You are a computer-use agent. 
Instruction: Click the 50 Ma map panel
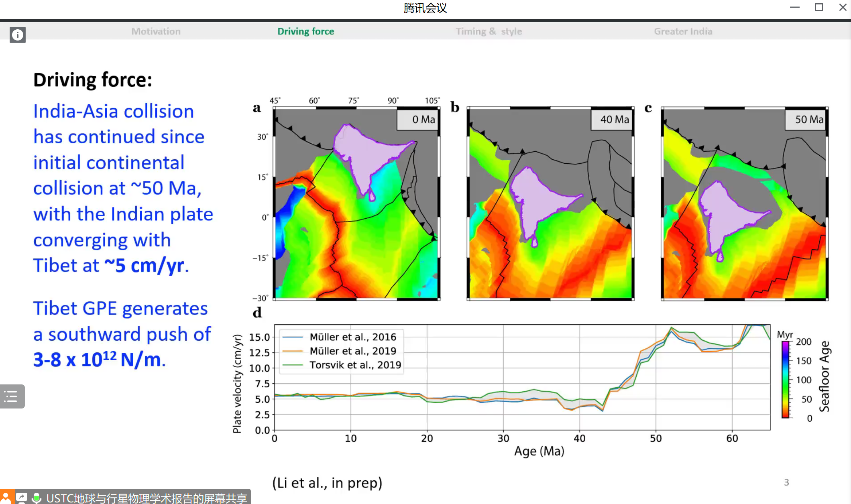pyautogui.click(x=745, y=203)
